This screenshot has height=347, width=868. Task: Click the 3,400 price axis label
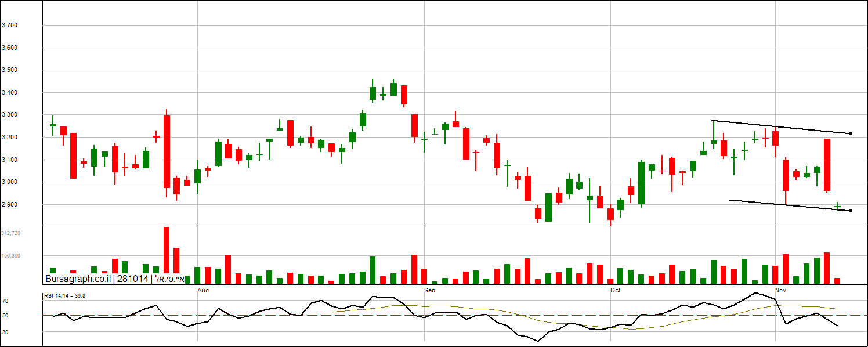10,93
